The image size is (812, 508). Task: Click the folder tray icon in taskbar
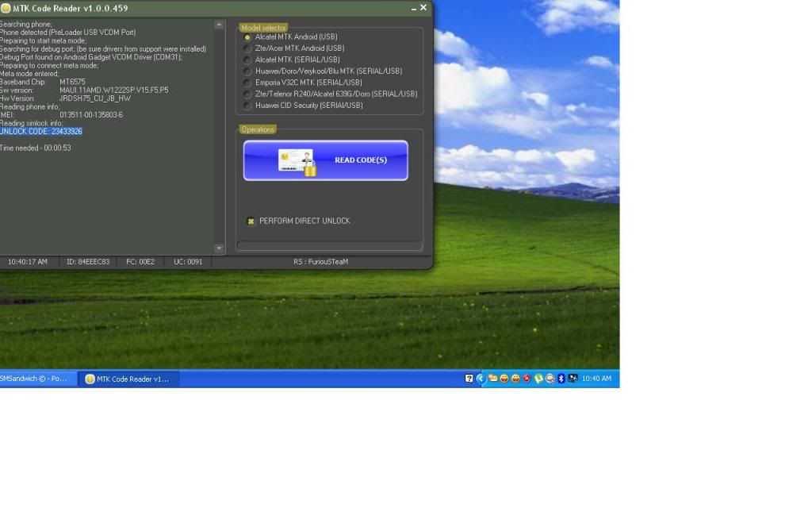point(492,379)
